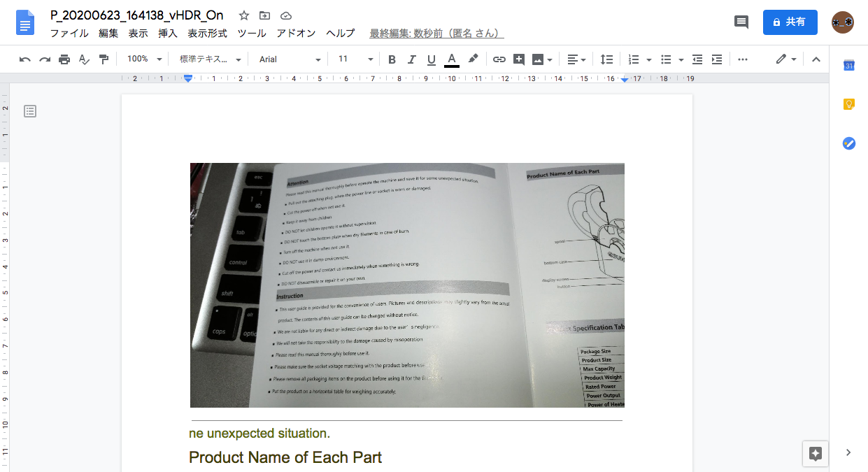868x472 pixels.
Task: Open the 最終編集 revision history link
Action: coord(436,33)
